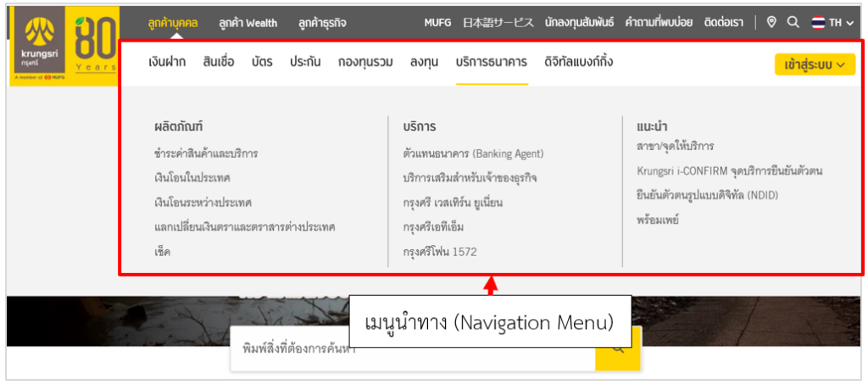Open the นักลงทุนสัมพันธ์ link

[x=579, y=23]
